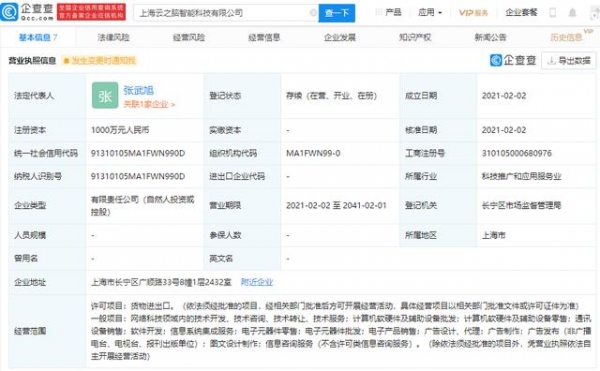The image size is (600, 371).
Task: Click the 企查查 logo at top left
Action: pyautogui.click(x=28, y=11)
